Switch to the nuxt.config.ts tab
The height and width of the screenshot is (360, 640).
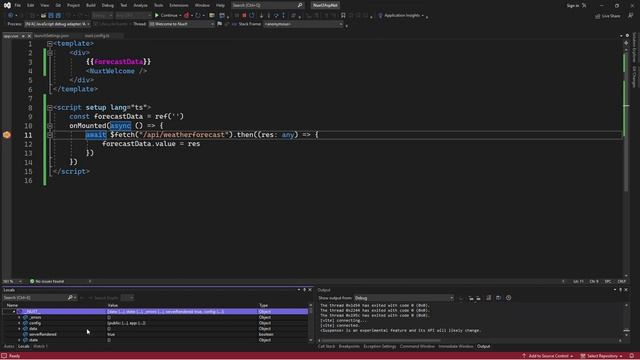coord(97,36)
